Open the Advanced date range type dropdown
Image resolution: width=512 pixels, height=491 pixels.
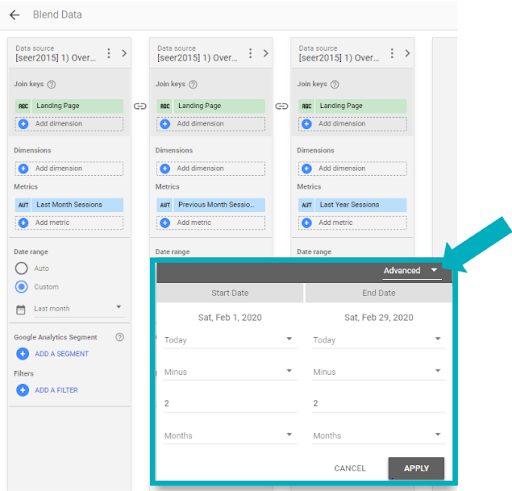pos(412,271)
